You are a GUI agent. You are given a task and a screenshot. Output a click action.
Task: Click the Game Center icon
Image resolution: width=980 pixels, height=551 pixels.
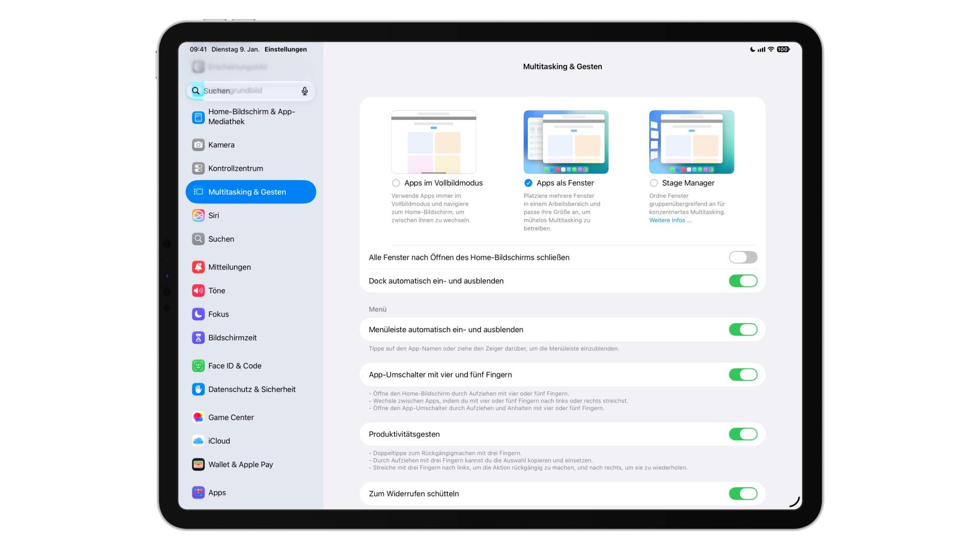(198, 417)
